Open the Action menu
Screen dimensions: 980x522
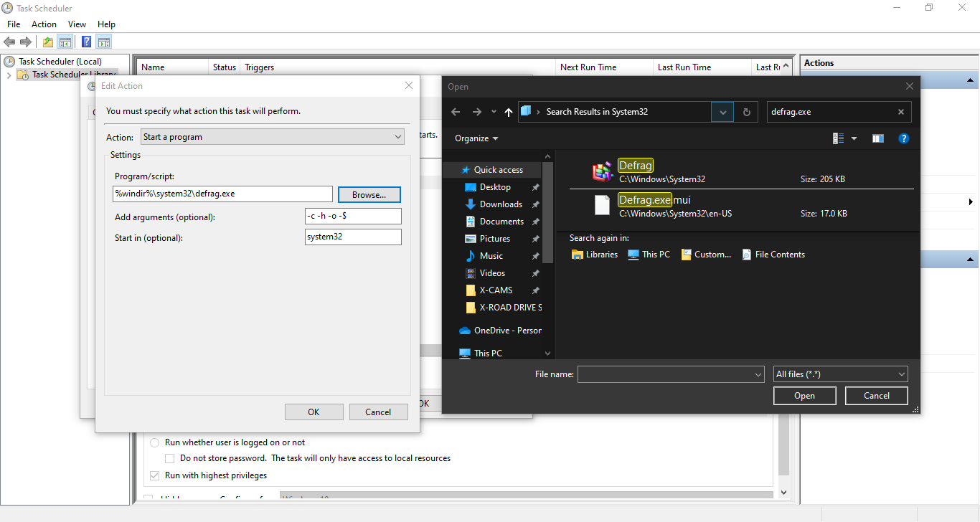tap(44, 24)
